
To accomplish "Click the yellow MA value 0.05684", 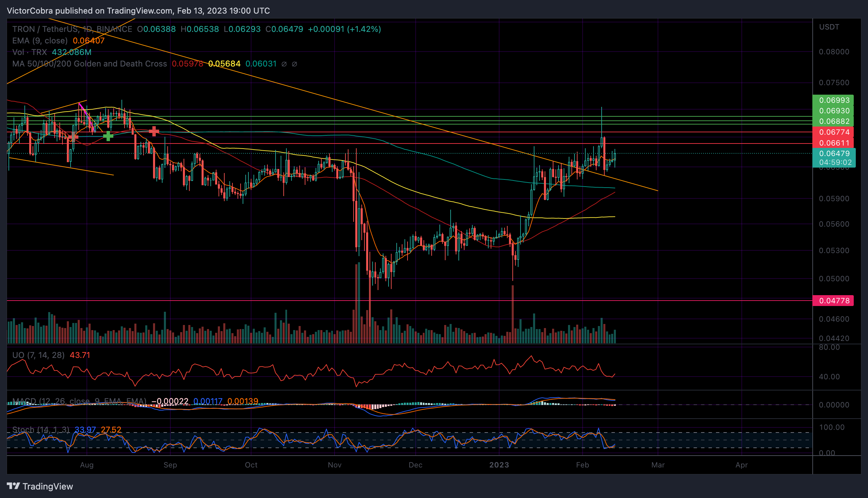I will 224,64.
